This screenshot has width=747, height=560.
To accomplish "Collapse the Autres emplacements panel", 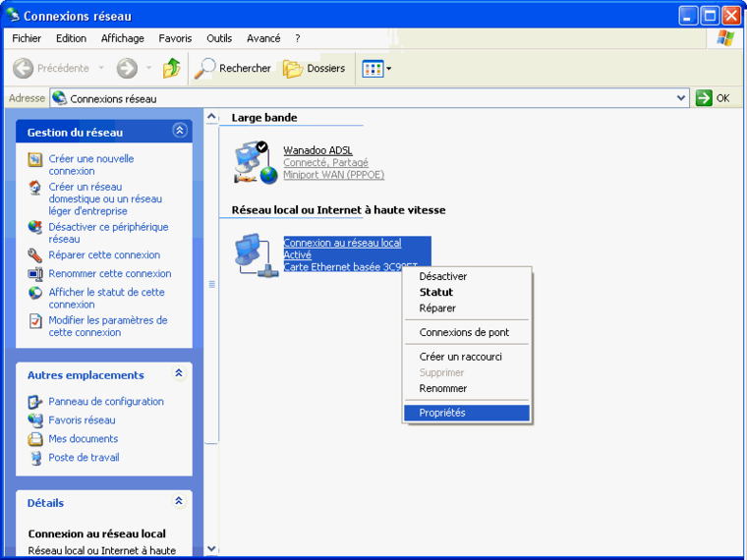I will click(x=179, y=373).
